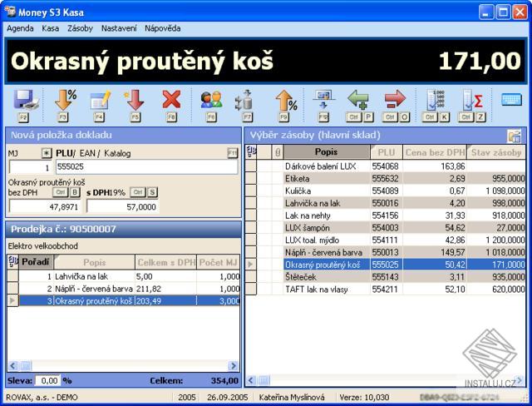
Task: Click the Ctrl key button next to s DPH
Action: click(x=138, y=192)
